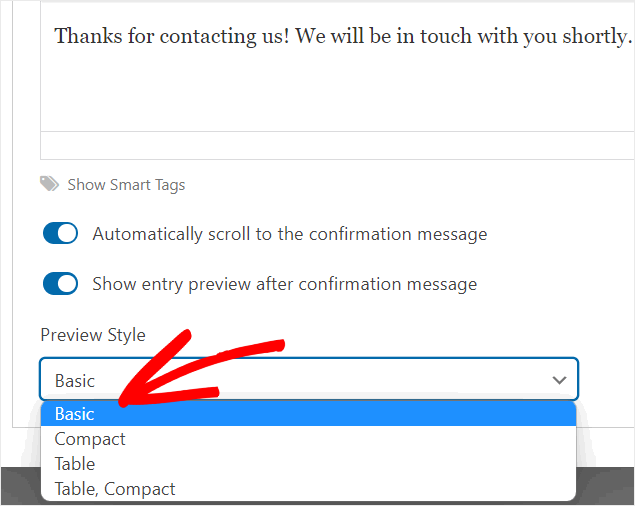This screenshot has width=635, height=506.
Task: Turn off the show entry preview toggle
Action: click(x=61, y=284)
